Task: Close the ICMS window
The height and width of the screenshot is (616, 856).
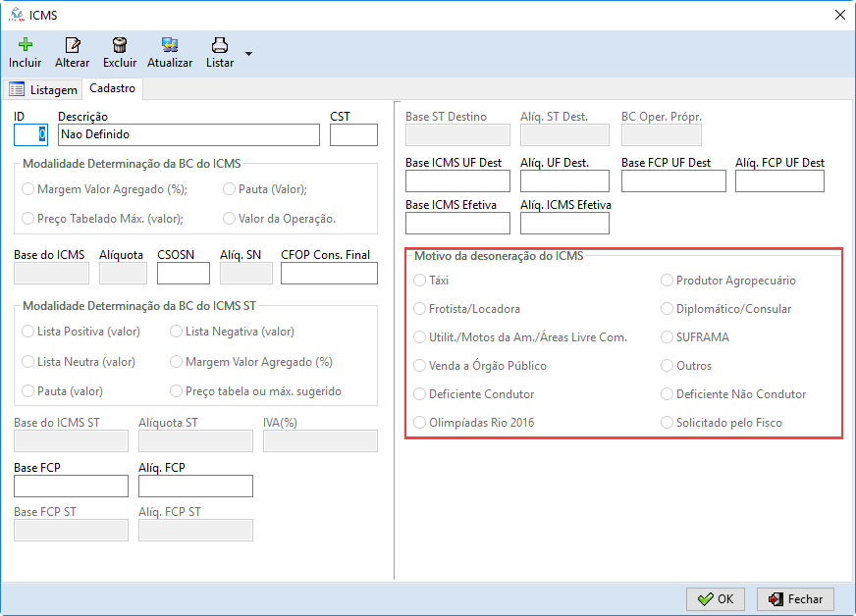Action: click(839, 15)
